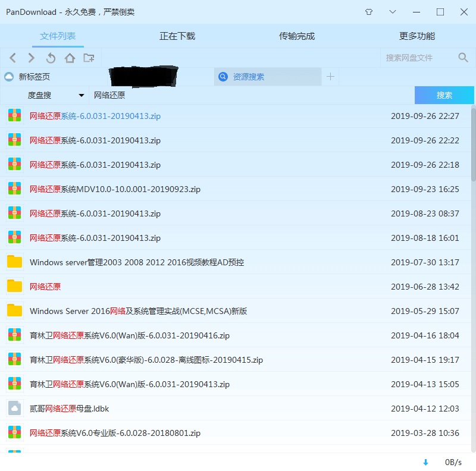476x471 pixels.
Task: Click the 搜索 button
Action: tap(444, 95)
